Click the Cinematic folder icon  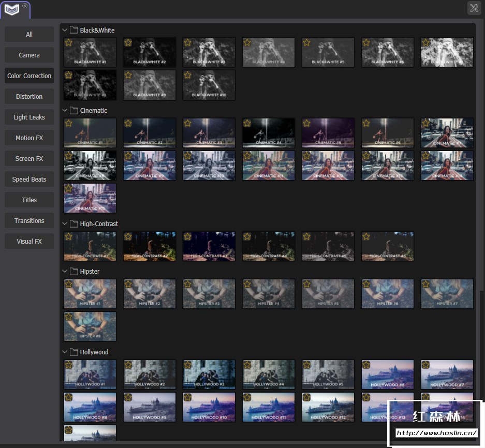pyautogui.click(x=74, y=110)
